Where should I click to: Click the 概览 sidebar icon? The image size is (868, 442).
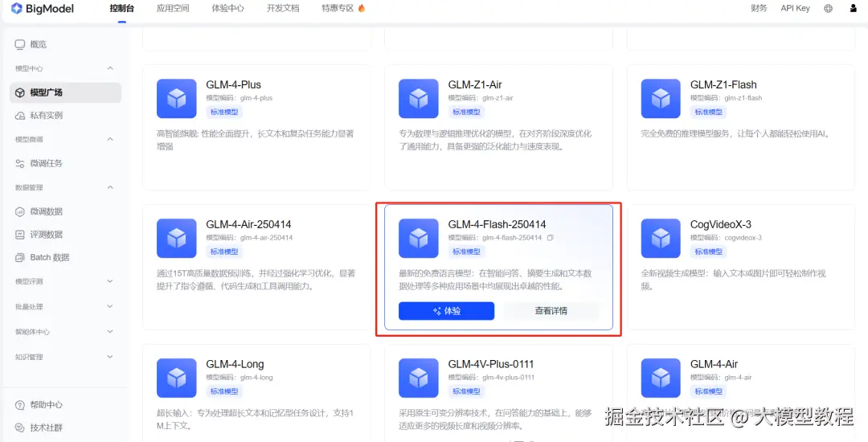pyautogui.click(x=20, y=44)
